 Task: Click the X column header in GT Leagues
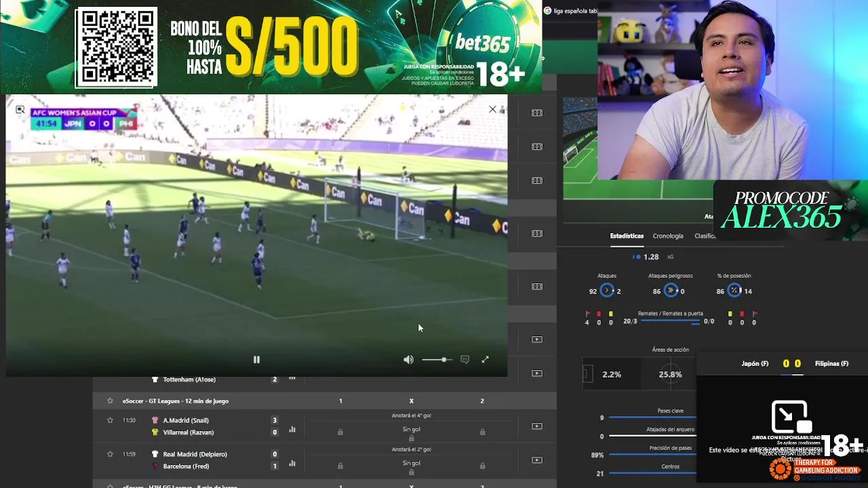click(x=411, y=401)
